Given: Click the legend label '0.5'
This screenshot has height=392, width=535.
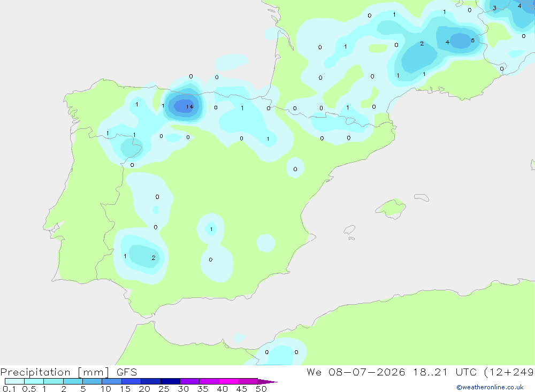Looking at the screenshot, I should (29, 389).
